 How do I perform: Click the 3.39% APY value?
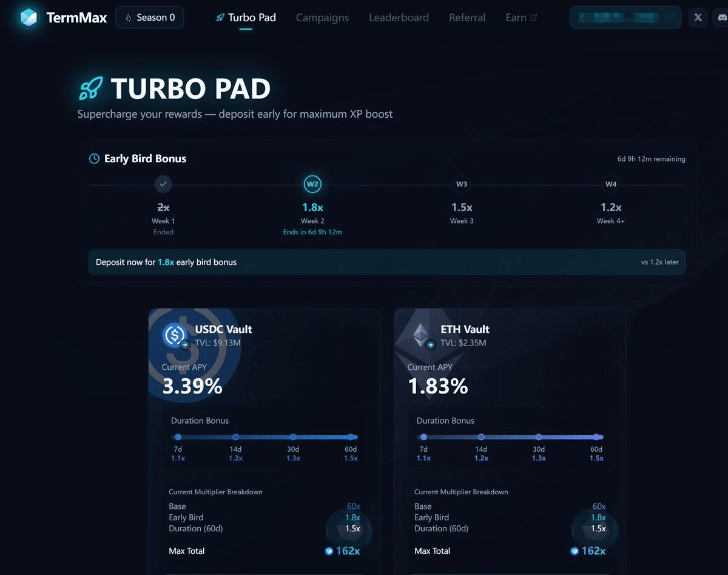(192, 386)
